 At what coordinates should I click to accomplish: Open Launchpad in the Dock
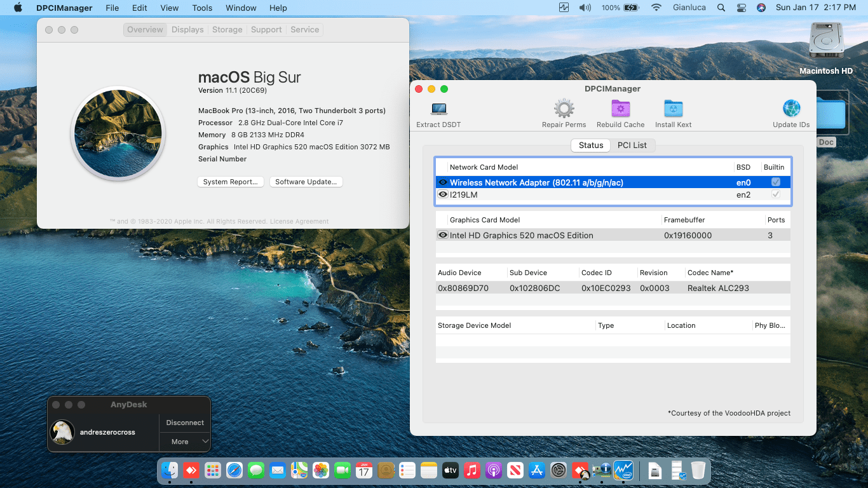[213, 470]
